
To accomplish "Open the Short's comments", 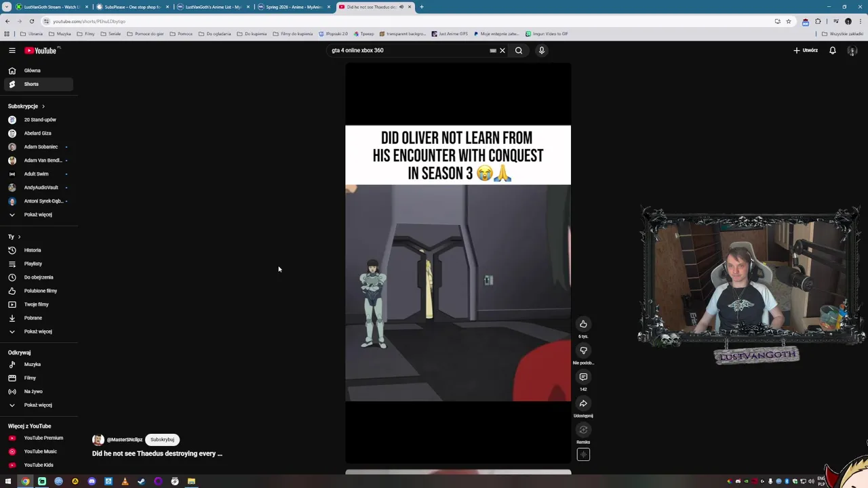I will click(583, 377).
